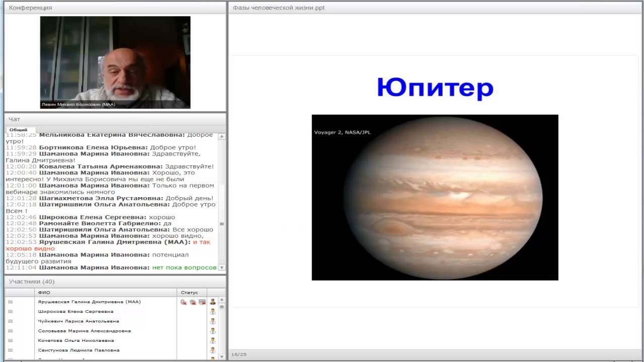Image resolution: width=644 pixels, height=362 pixels.
Task: Open menu icon for Широкова Елена Сергеевна row
Action: [10, 311]
